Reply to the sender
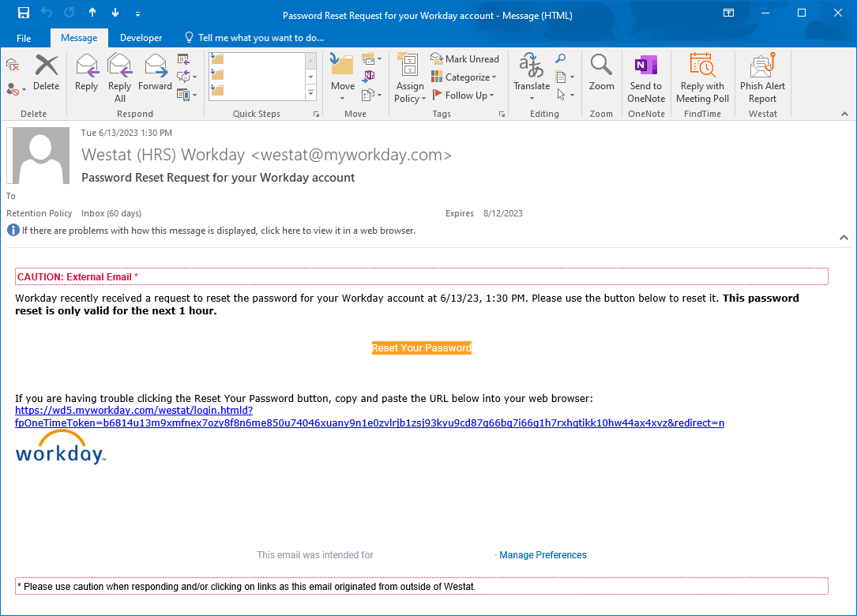This screenshot has height=616, width=857. coord(86,73)
